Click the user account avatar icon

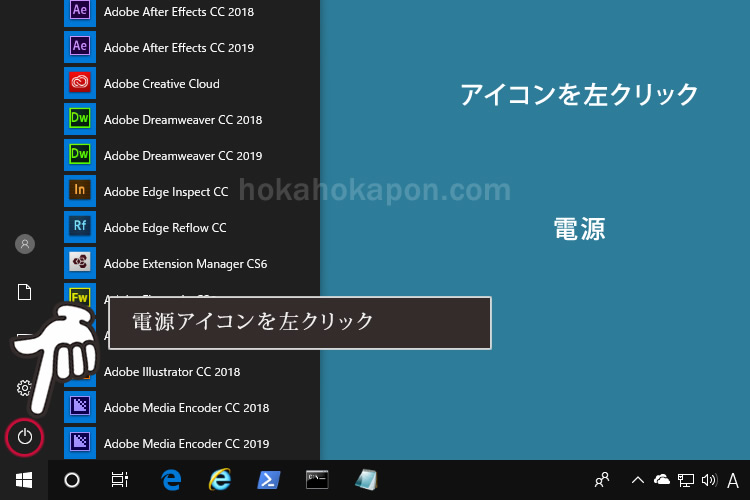25,244
